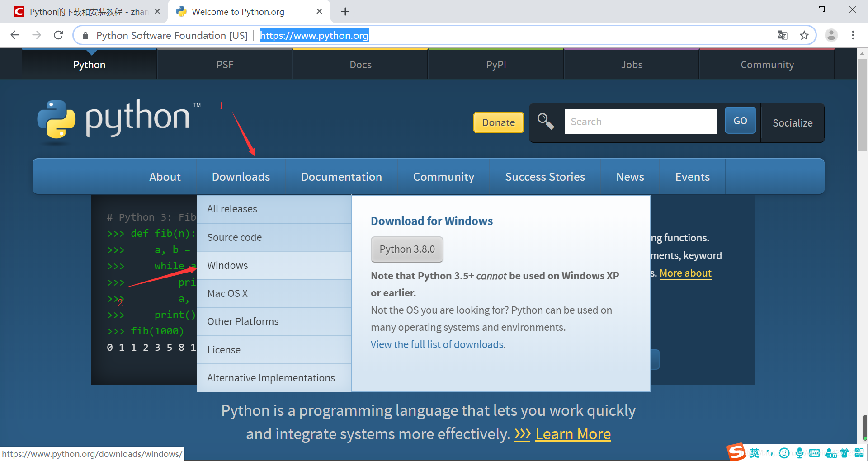Image resolution: width=868 pixels, height=461 pixels.
Task: Click the scrollbar up arrow
Action: tap(862, 53)
